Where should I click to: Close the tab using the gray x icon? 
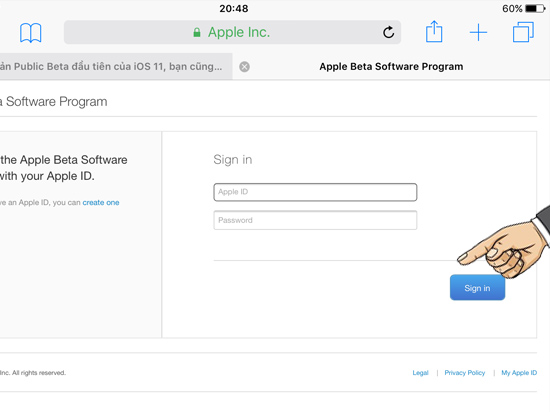point(244,67)
